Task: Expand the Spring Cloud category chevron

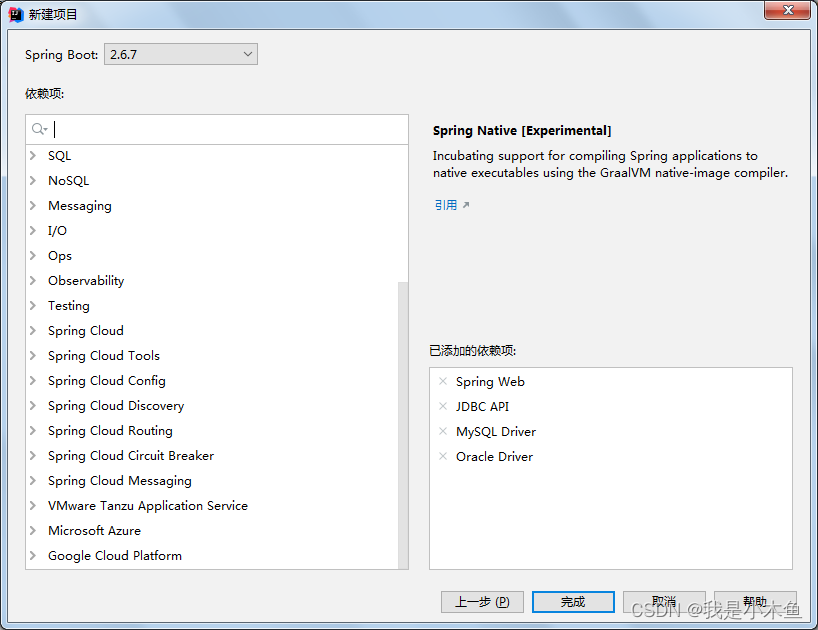Action: [33, 331]
